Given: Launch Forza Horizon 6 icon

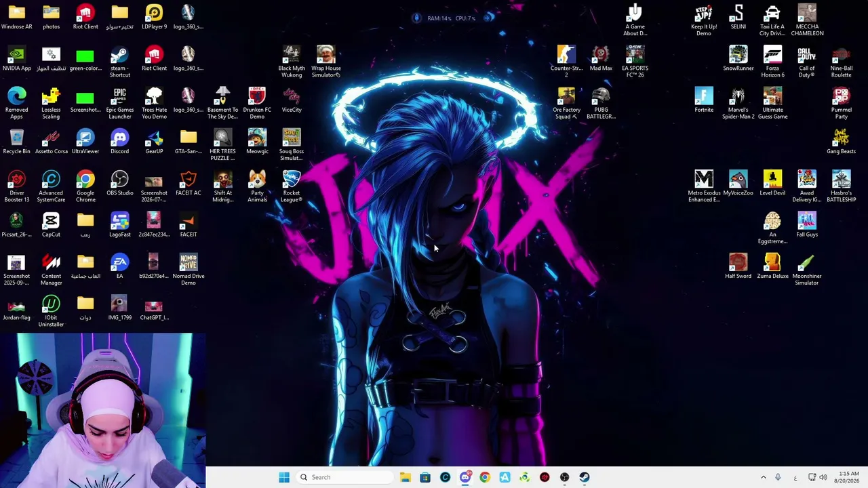Looking at the screenshot, I should click(772, 62).
